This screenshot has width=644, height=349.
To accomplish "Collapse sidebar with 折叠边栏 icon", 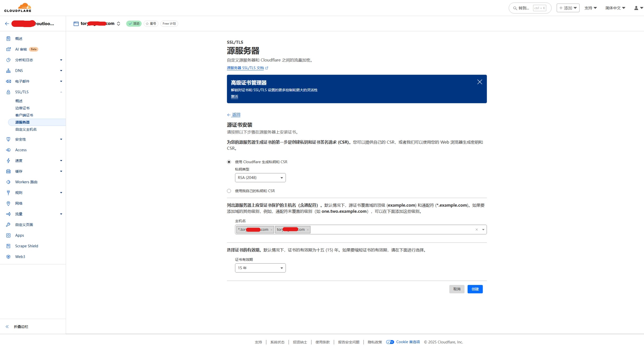I will pos(7,327).
